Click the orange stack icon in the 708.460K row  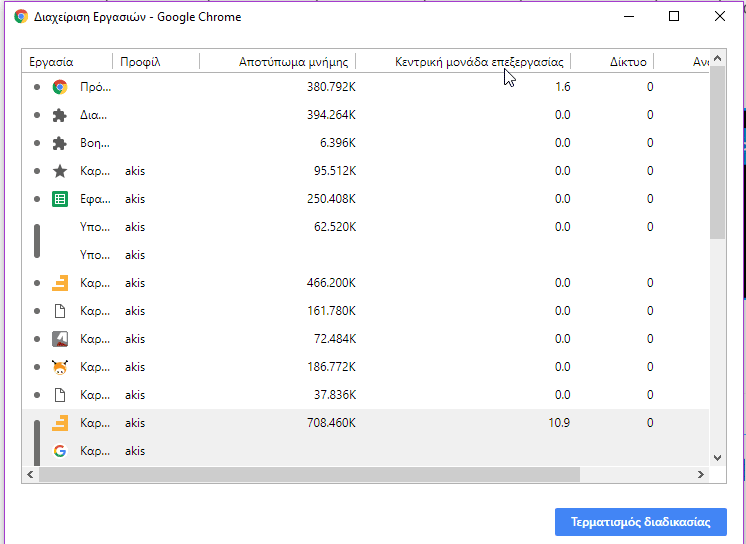pyautogui.click(x=60, y=423)
